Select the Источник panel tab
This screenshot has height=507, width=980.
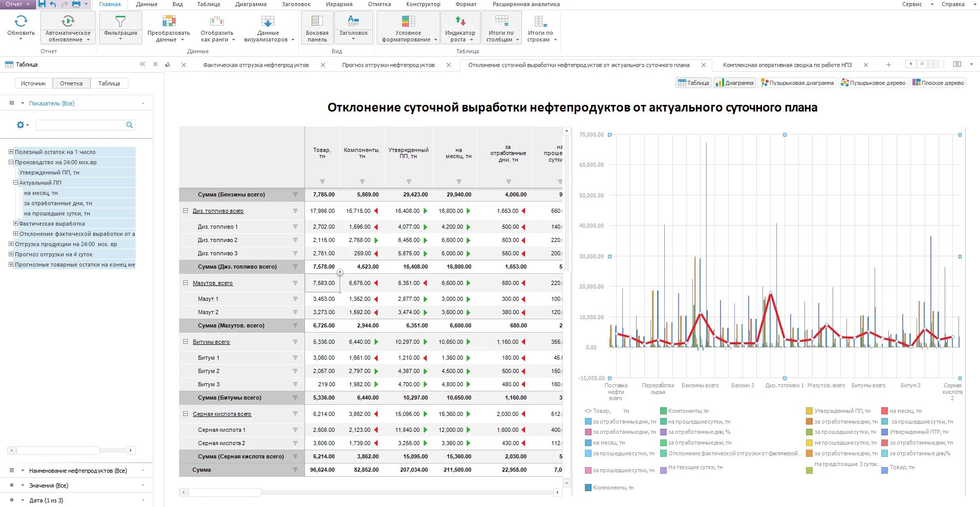[x=33, y=83]
